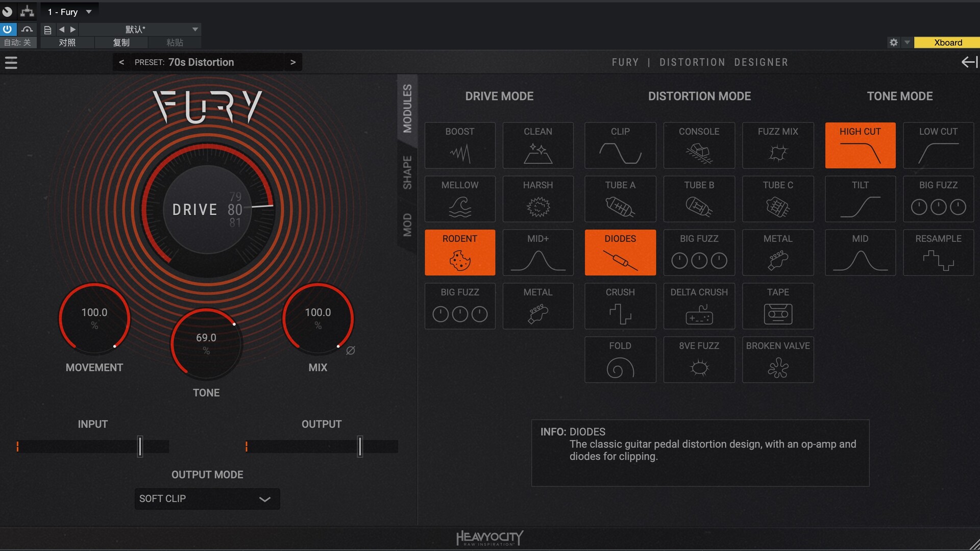The image size is (980, 551).
Task: Select the TAPE distortion mode
Action: [x=778, y=306]
